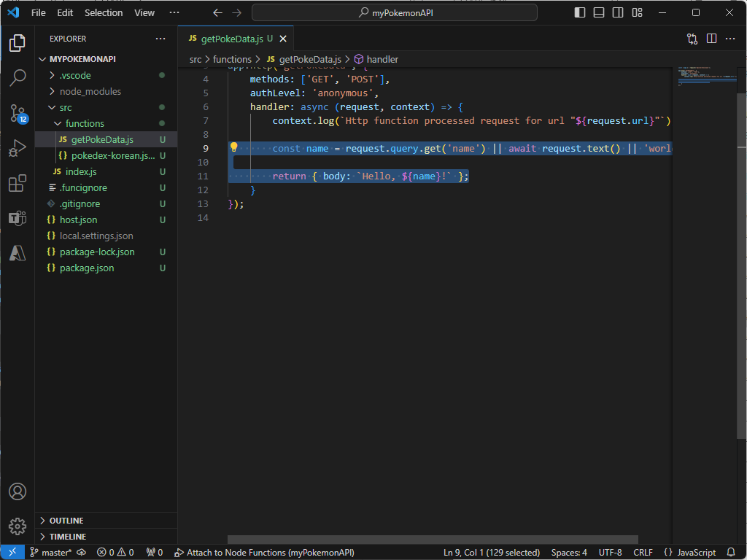747x560 pixels.
Task: Open errors and warnings count in status bar
Action: click(115, 553)
